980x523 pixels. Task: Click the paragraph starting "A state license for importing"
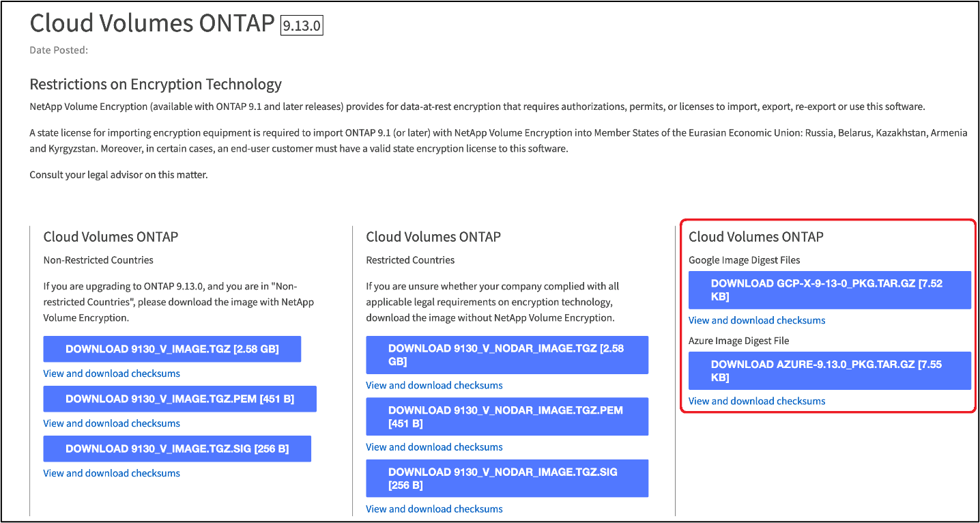(499, 141)
